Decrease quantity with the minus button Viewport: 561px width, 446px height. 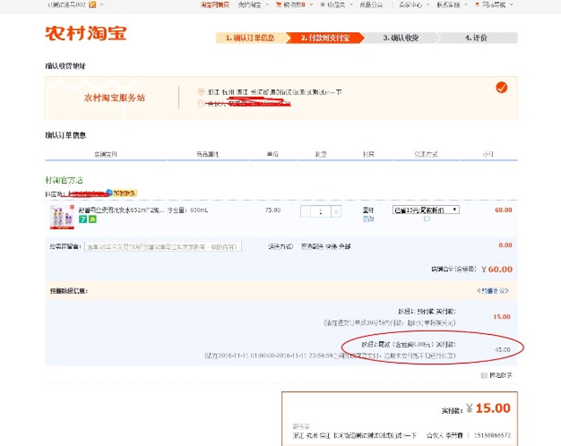point(306,212)
